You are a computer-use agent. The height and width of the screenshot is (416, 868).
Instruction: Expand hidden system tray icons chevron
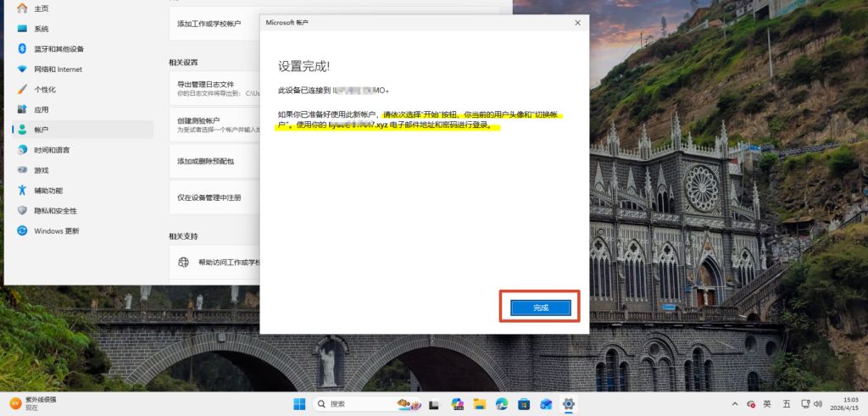pos(734,404)
